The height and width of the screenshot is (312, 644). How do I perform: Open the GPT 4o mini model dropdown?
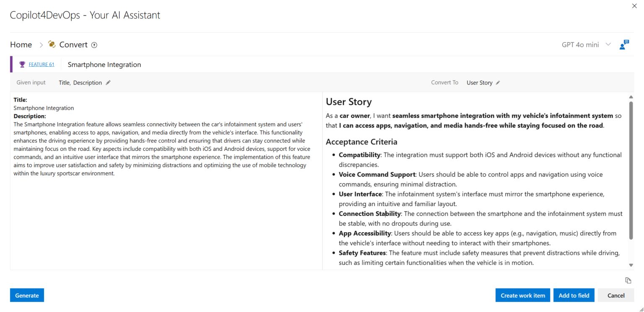click(x=580, y=44)
